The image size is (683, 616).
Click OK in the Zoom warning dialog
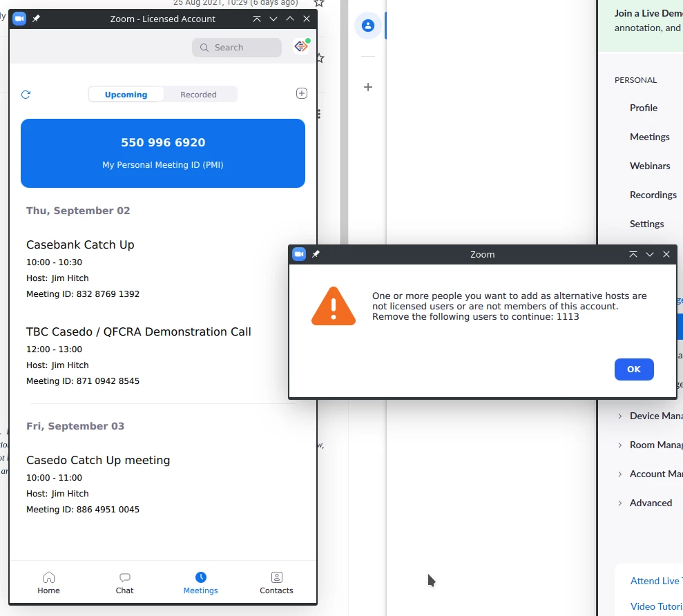point(634,369)
